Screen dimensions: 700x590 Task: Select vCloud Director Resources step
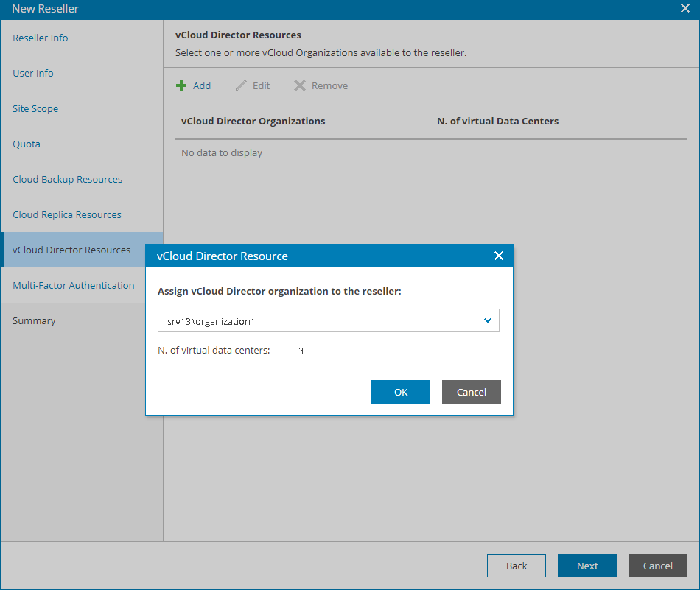pos(71,250)
